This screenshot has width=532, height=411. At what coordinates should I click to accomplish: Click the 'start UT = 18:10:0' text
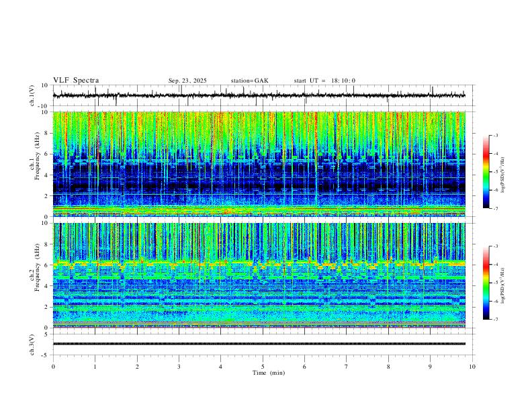point(324,81)
